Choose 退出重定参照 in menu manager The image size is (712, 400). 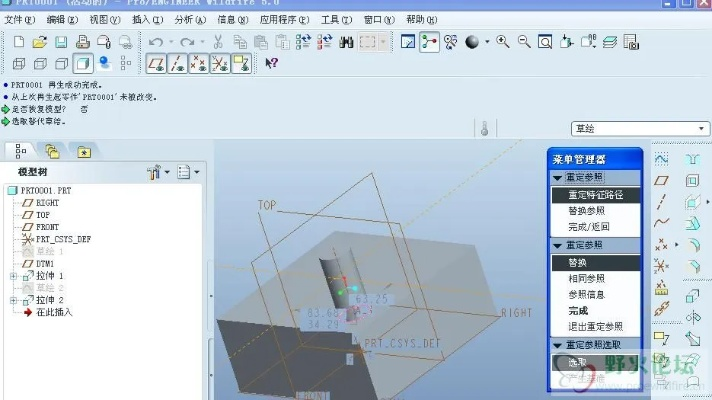[x=595, y=327]
